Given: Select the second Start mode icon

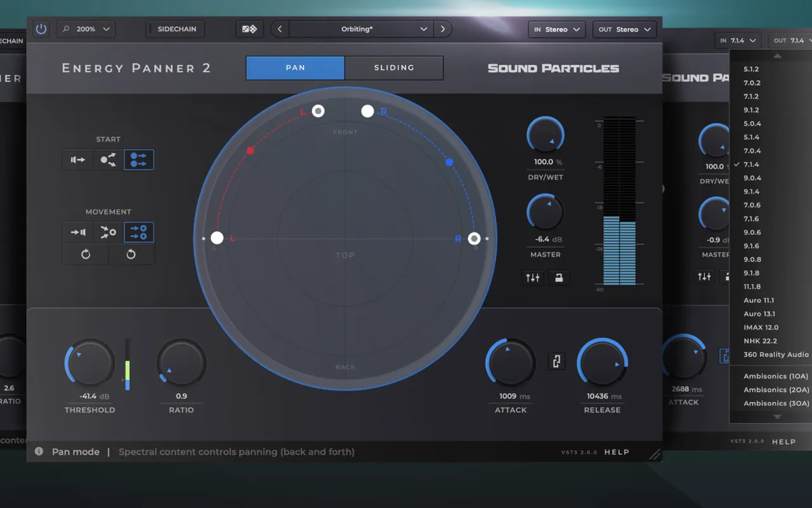Looking at the screenshot, I should point(108,160).
